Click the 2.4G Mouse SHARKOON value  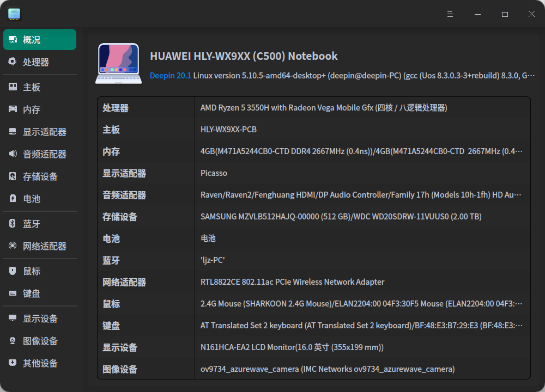pyautogui.click(x=361, y=304)
